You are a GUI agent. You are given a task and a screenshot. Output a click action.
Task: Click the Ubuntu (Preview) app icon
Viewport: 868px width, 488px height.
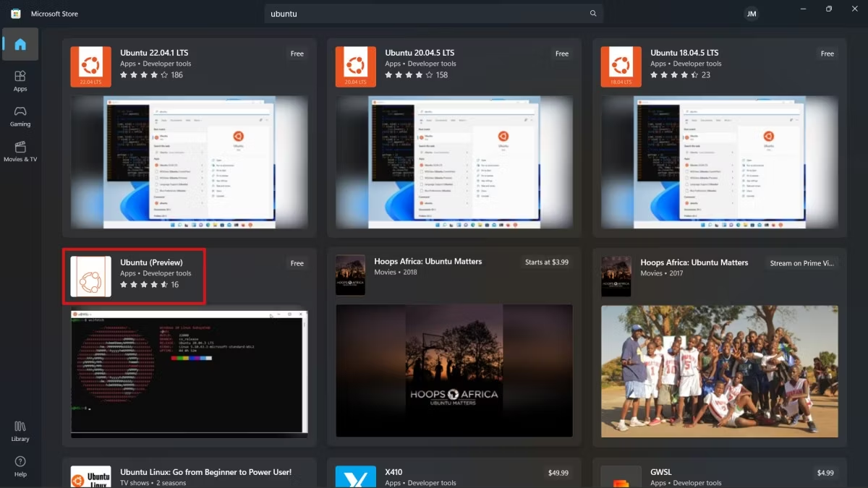[x=90, y=276]
